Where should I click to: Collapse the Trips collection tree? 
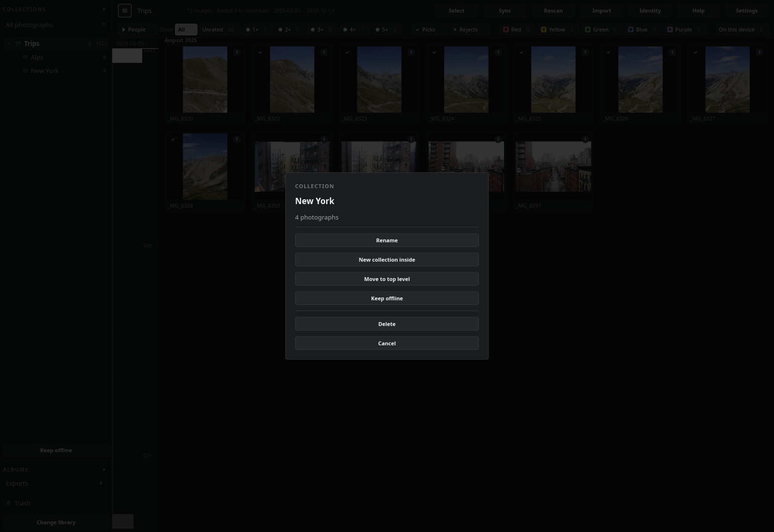click(x=9, y=44)
